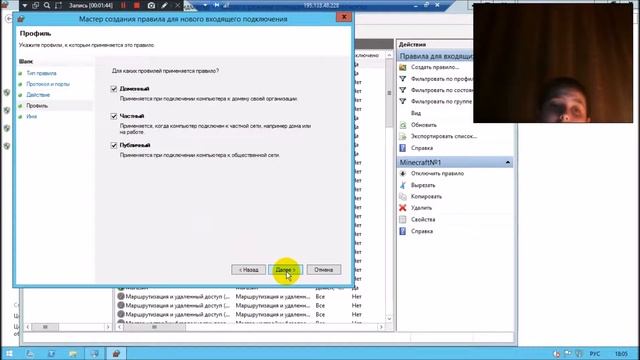The width and height of the screenshot is (640, 360).
Task: Close the recorder toolbar with its X
Action: pos(178,5)
